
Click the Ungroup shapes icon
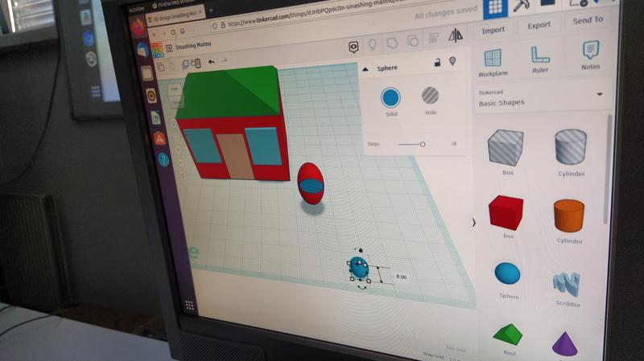[x=412, y=41]
